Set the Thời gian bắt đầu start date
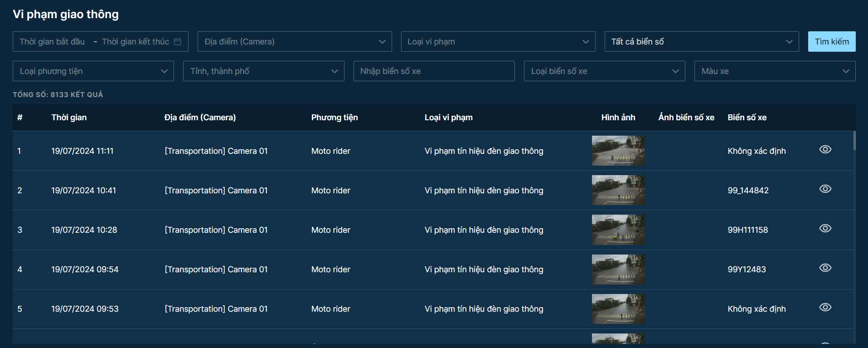 (52, 42)
